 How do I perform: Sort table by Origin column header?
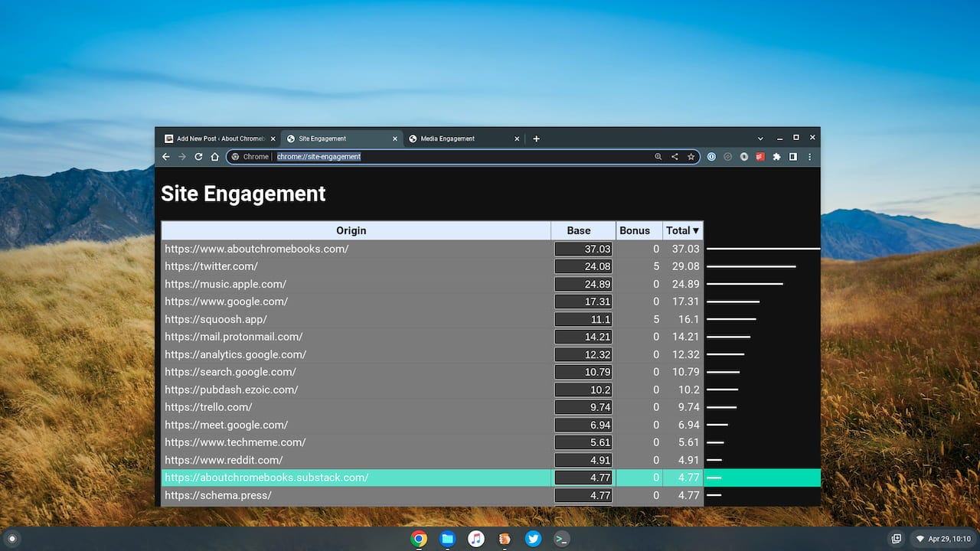(356, 230)
